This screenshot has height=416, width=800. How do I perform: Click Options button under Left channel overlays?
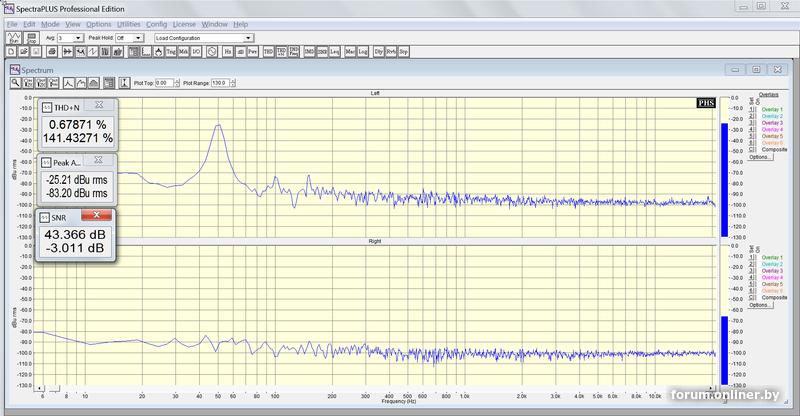coord(760,157)
